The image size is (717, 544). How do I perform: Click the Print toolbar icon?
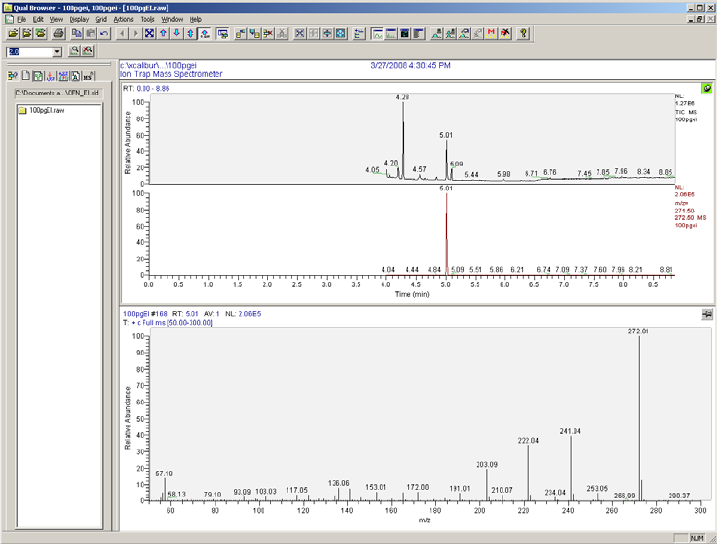pyautogui.click(x=59, y=33)
